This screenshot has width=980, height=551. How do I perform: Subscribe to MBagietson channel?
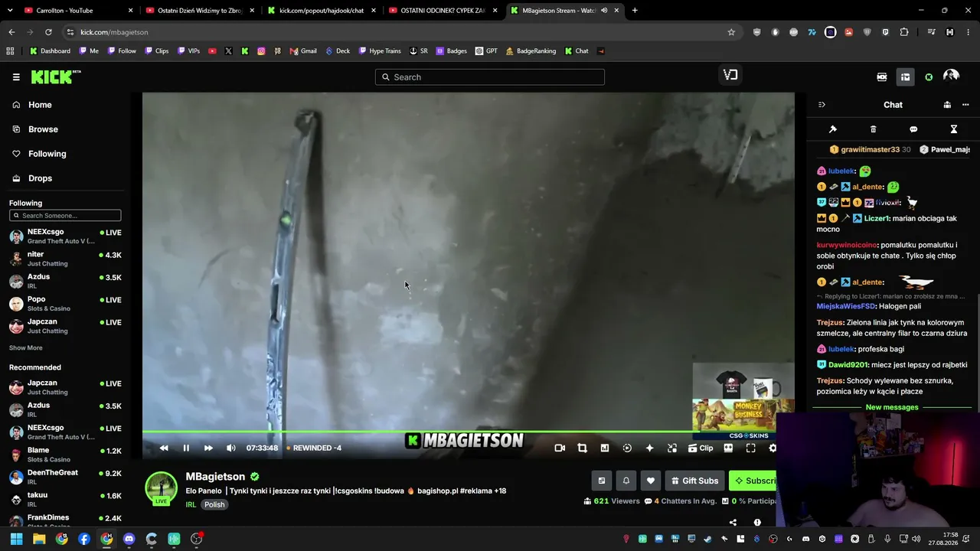753,481
